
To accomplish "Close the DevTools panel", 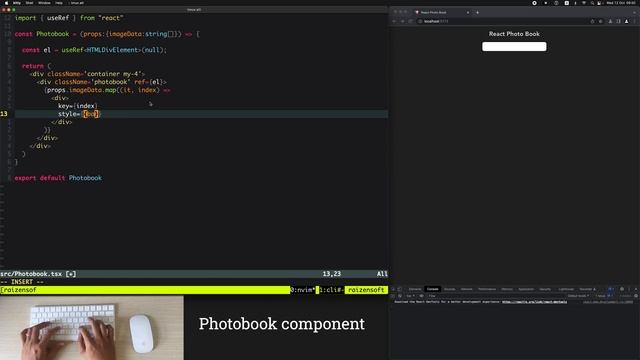I will 636,289.
